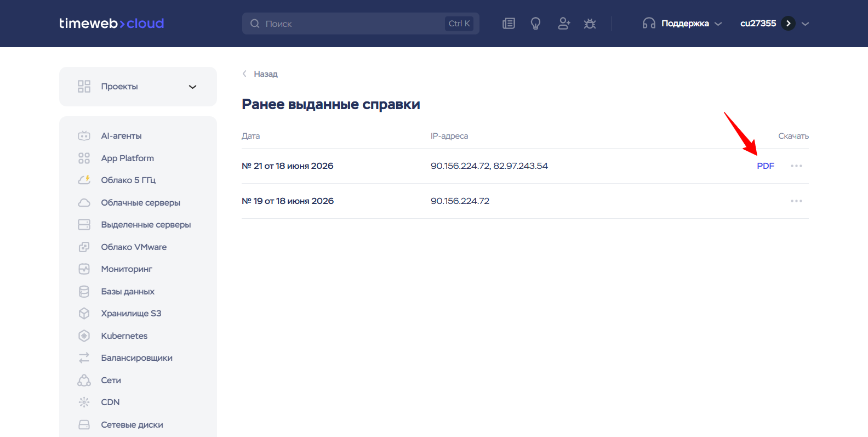The image size is (868, 437).
Task: Click the CDN snowflake icon
Action: (x=84, y=402)
